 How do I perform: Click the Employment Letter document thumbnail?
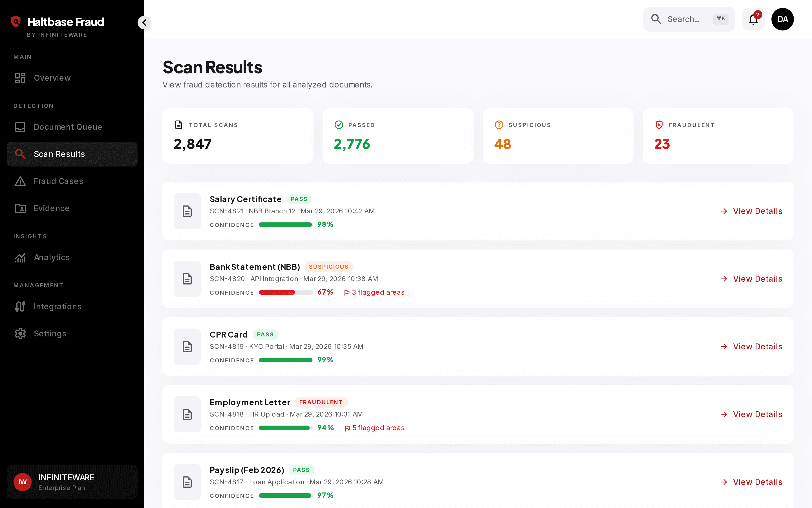(x=187, y=414)
